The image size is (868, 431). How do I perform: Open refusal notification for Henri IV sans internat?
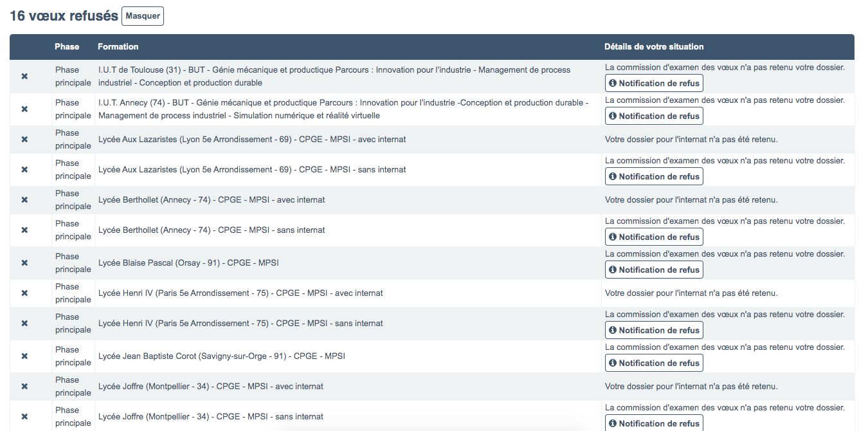click(x=654, y=331)
